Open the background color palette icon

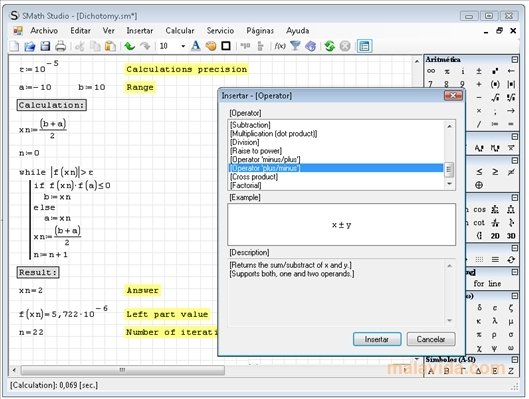coord(211,46)
